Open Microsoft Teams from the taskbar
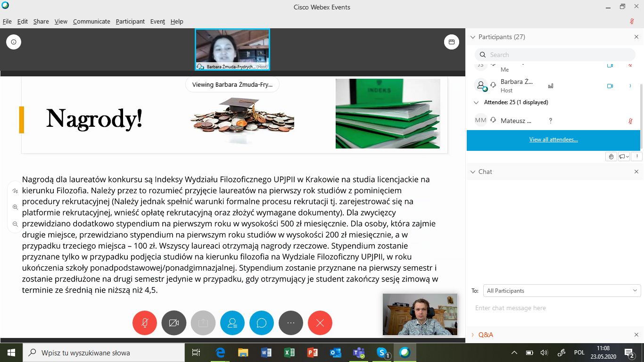Screen dimensions: 644x362 (359, 353)
